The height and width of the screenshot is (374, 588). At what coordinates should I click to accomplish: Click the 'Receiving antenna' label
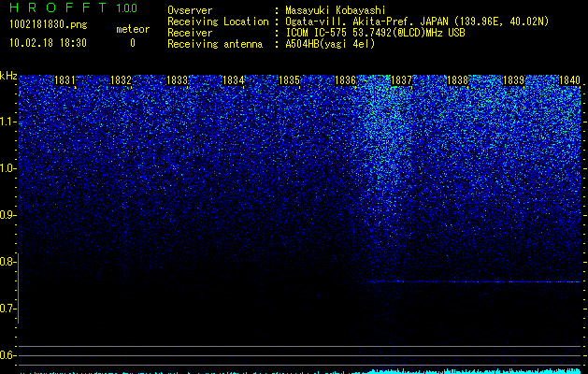click(x=215, y=44)
